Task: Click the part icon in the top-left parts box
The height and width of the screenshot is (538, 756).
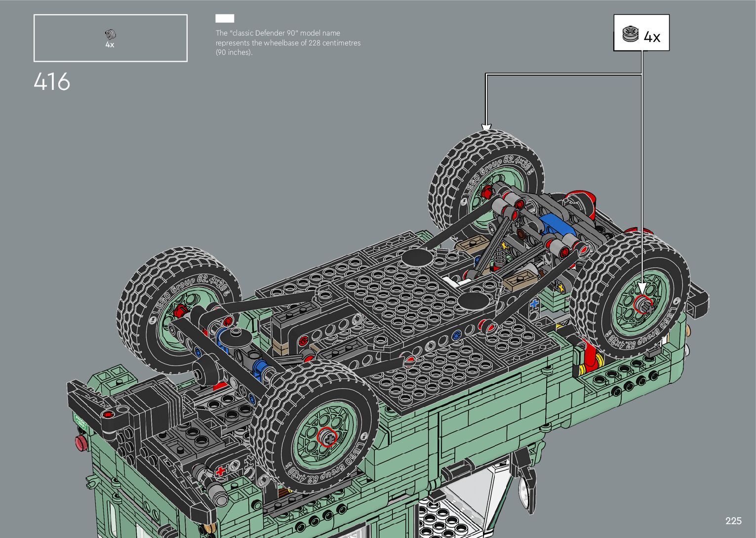Action: pyautogui.click(x=110, y=34)
